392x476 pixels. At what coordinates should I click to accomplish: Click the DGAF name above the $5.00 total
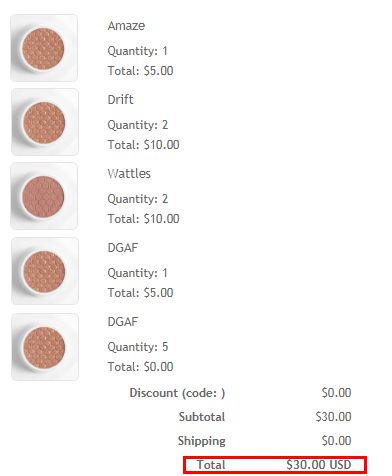pos(122,248)
